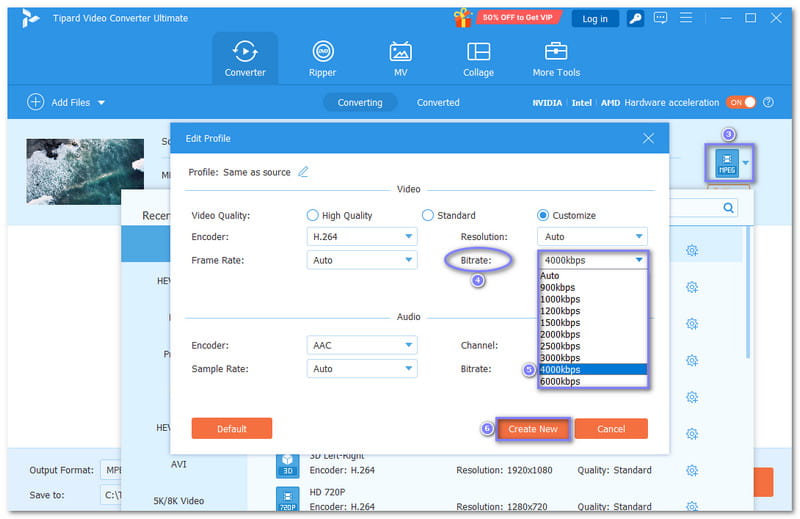Select 5K/8K Video format category
The width and height of the screenshot is (800, 519).
click(179, 501)
